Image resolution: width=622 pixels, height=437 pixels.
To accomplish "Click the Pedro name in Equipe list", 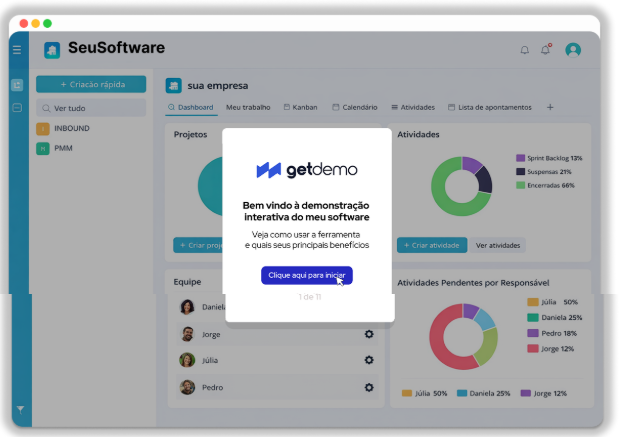I will 212,387.
